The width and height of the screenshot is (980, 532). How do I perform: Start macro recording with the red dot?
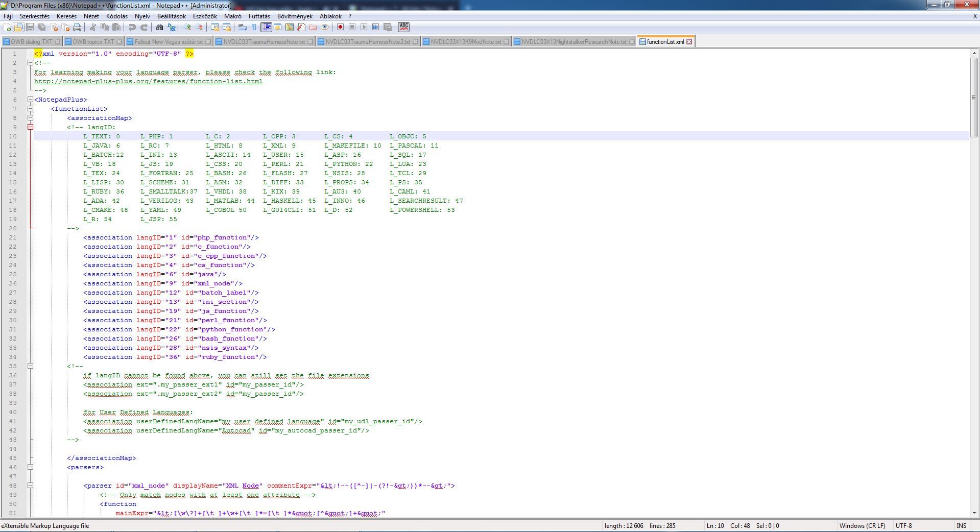(x=340, y=27)
